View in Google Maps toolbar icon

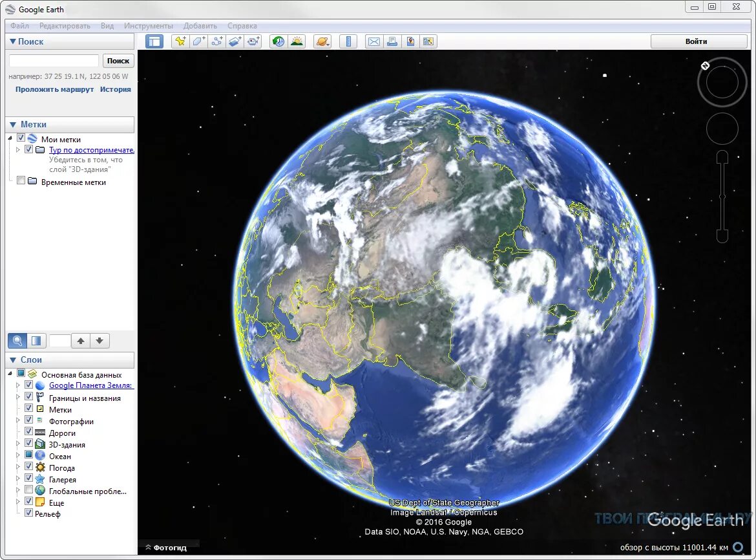[x=428, y=41]
